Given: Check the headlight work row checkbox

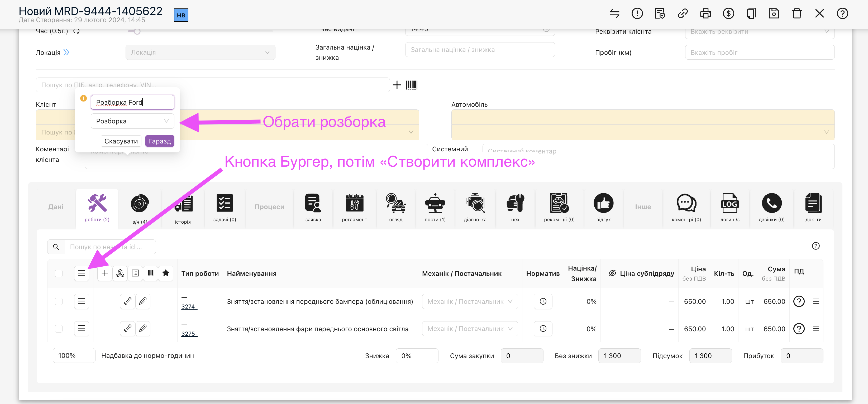Looking at the screenshot, I should 59,329.
